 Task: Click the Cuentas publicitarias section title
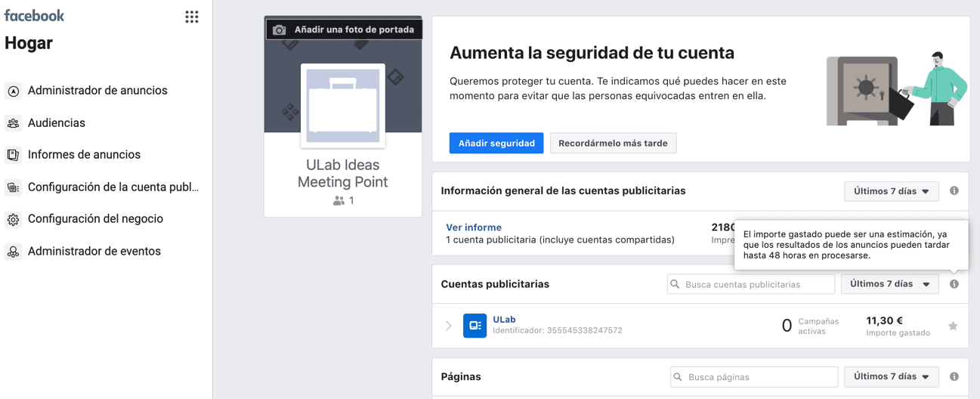coord(495,284)
